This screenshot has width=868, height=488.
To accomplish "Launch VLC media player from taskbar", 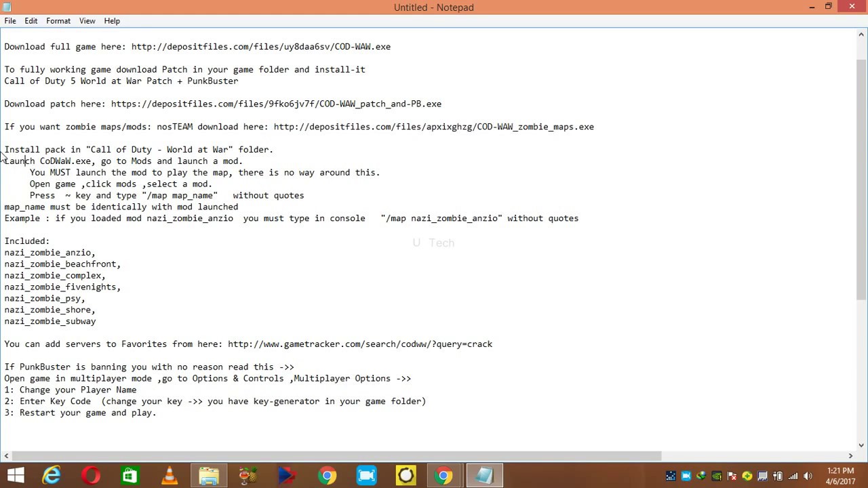I will click(169, 476).
